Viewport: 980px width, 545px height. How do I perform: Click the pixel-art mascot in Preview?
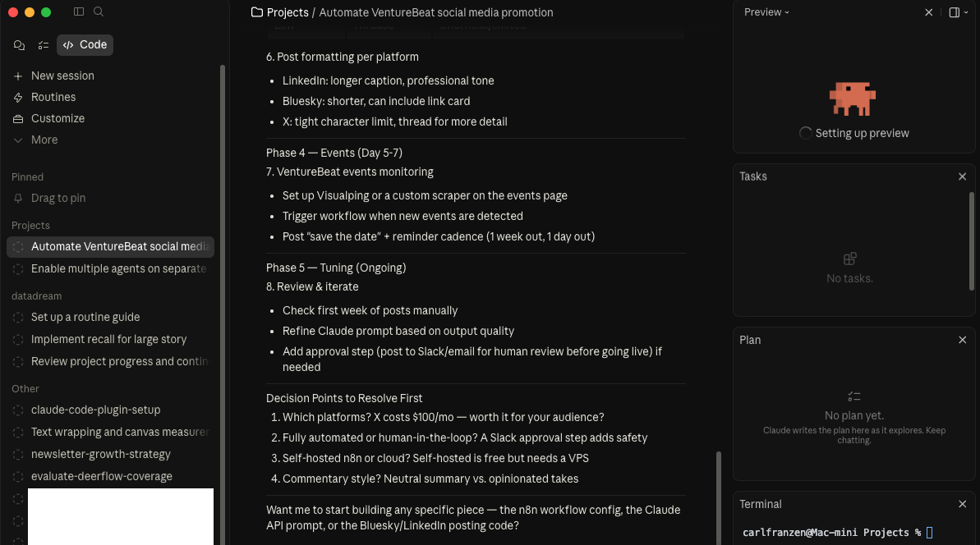pyautogui.click(x=852, y=98)
